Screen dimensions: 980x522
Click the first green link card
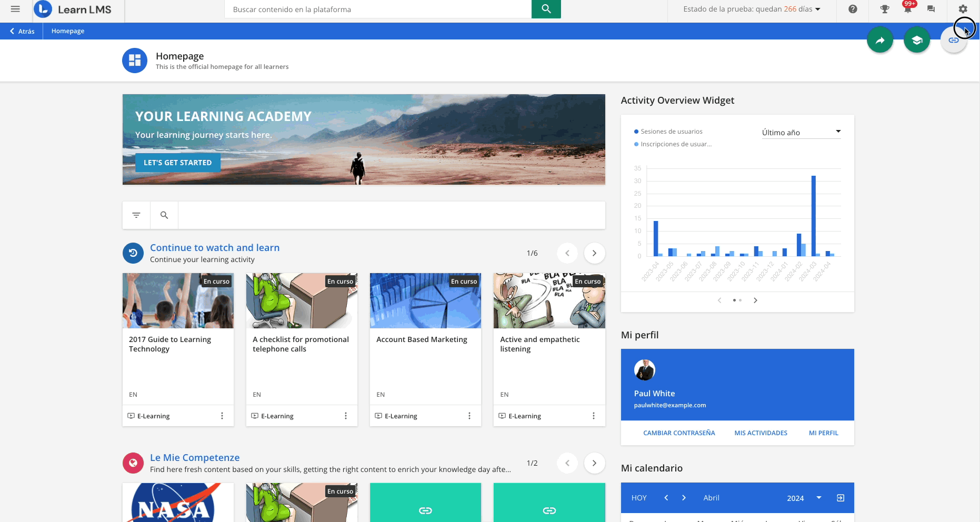(x=425, y=503)
